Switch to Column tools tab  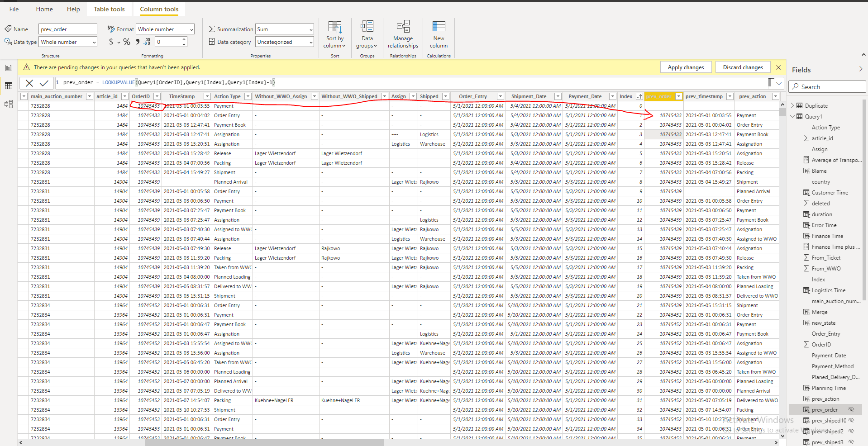click(x=159, y=9)
